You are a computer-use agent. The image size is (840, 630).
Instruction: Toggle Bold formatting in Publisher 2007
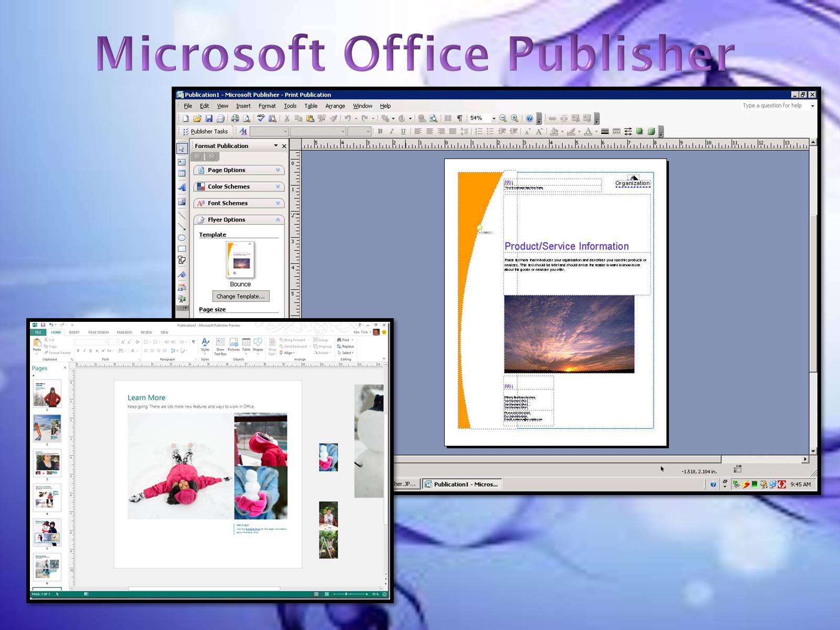pos(380,131)
